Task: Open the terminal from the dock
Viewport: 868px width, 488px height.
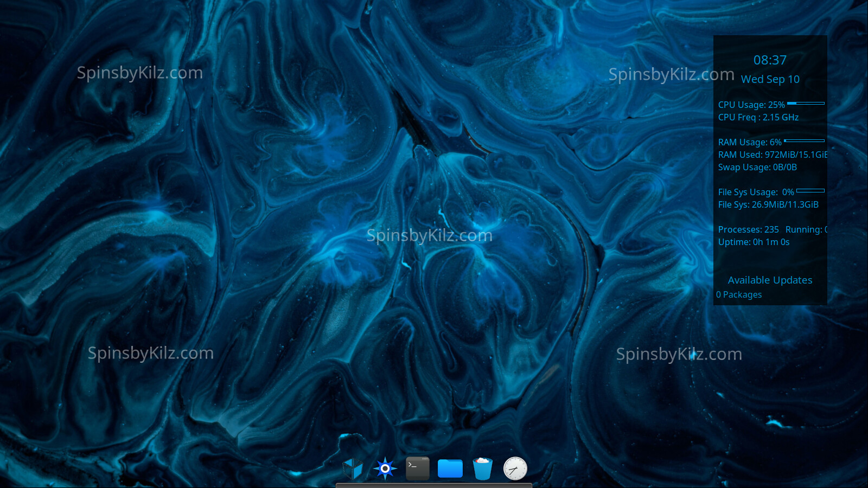Action: pyautogui.click(x=418, y=468)
